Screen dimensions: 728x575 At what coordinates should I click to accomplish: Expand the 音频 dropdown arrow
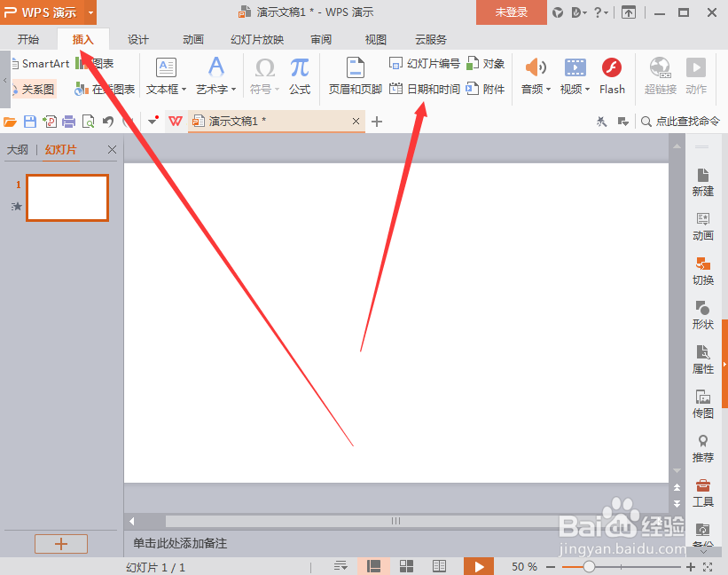[548, 89]
